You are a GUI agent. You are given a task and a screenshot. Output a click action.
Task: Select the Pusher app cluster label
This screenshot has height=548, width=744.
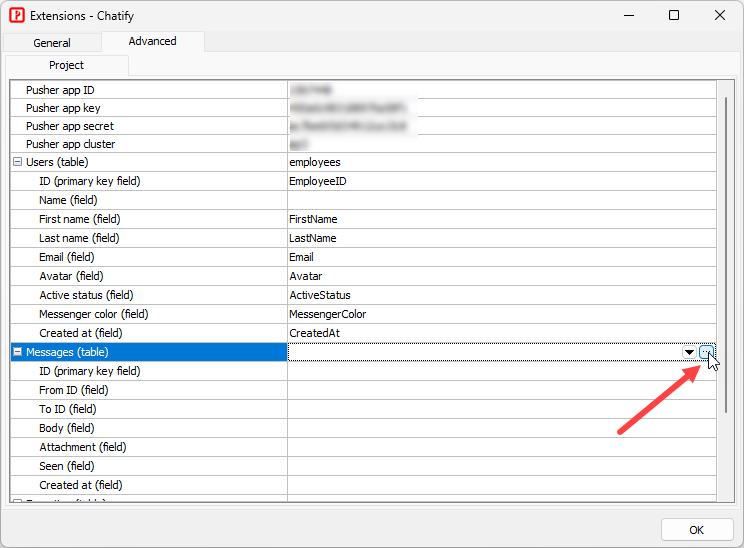pos(70,144)
